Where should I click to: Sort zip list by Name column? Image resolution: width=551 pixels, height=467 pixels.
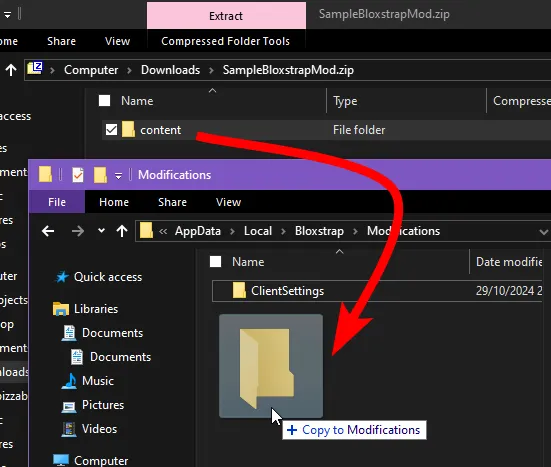tap(137, 101)
